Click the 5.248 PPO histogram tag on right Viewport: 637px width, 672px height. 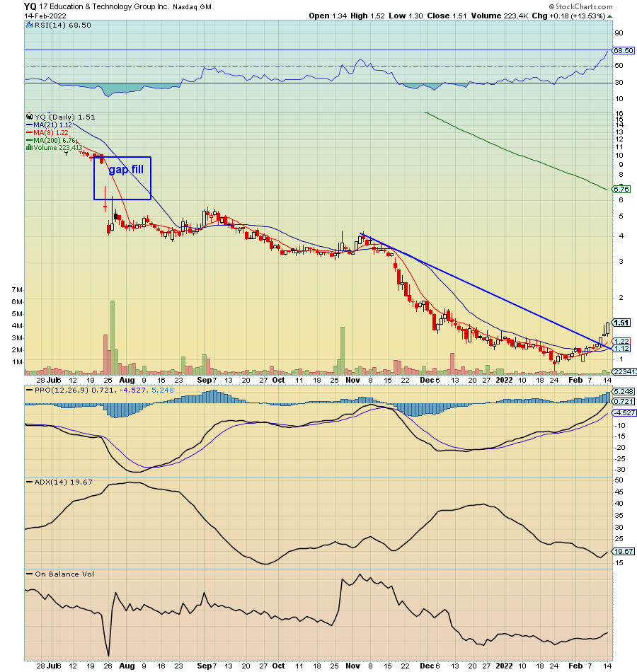(x=624, y=391)
